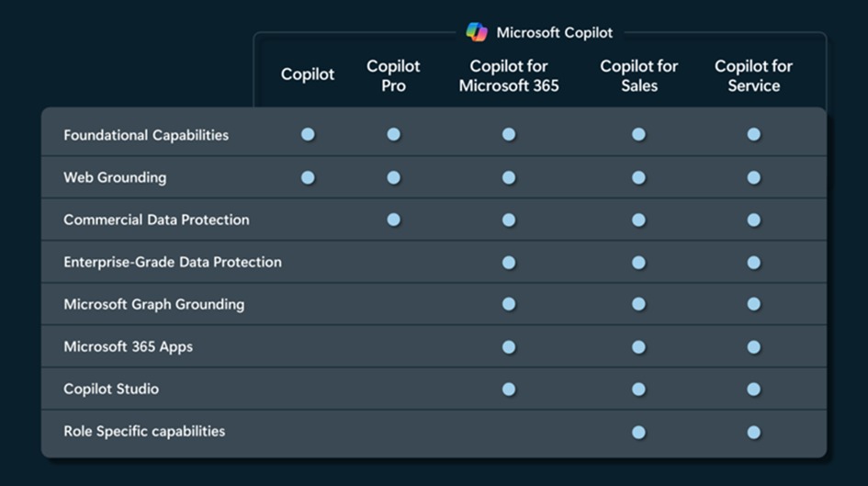Click Microsoft Graph Grounding dot for Sales
The width and height of the screenshot is (868, 486).
[638, 304]
